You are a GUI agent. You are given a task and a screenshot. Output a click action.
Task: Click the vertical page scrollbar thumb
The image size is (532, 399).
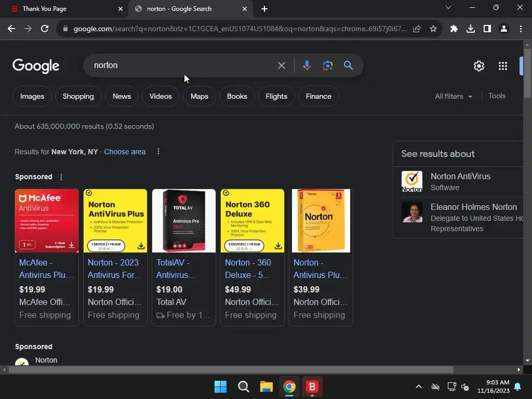527,73
